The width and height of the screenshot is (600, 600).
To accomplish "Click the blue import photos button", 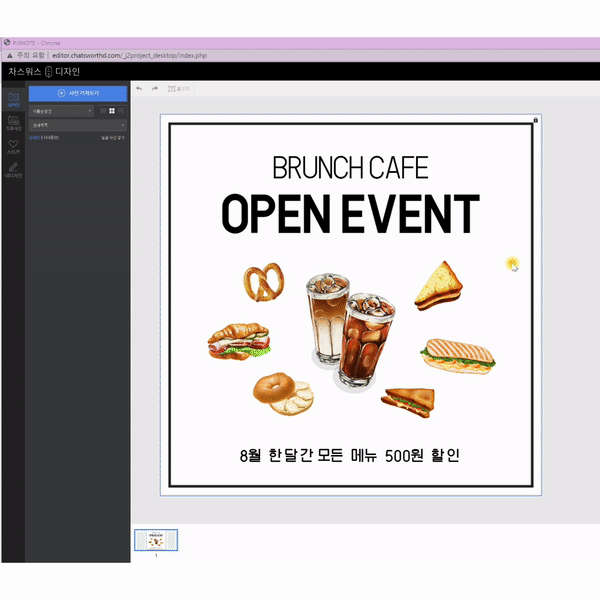I will pyautogui.click(x=78, y=93).
